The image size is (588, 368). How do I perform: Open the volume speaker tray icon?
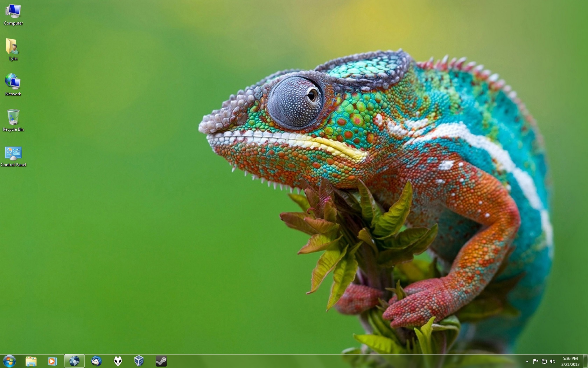(553, 361)
